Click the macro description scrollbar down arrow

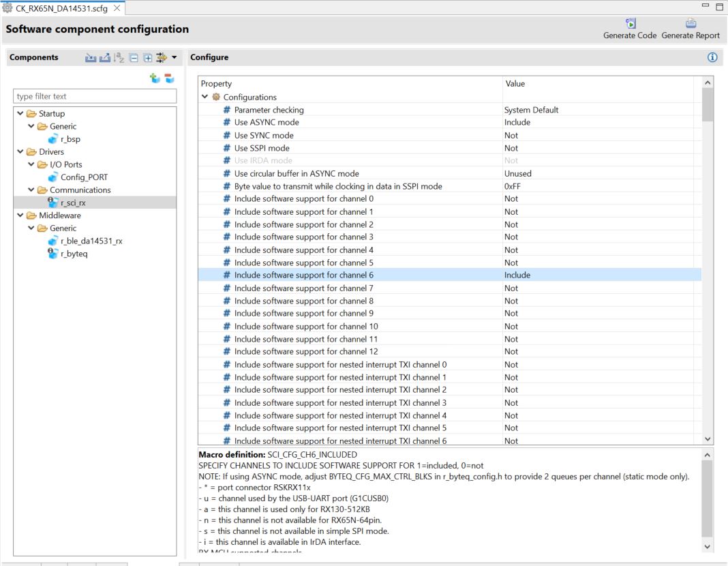[707, 546]
